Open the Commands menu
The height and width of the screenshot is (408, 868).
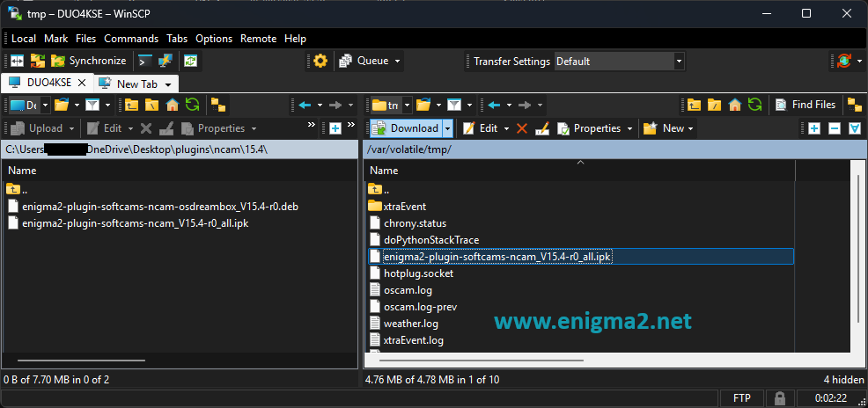(131, 39)
